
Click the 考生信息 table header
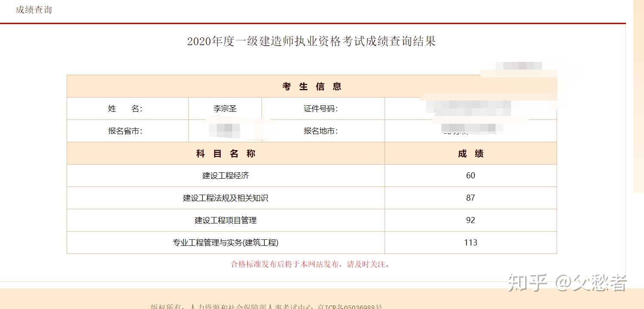(311, 86)
